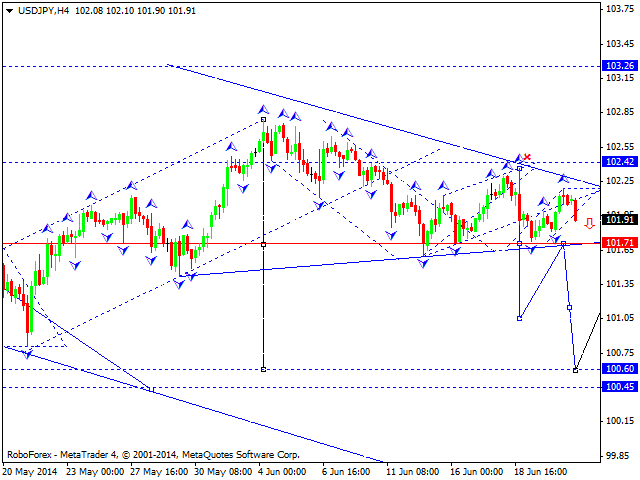Click the 11 Jun 08:00 date label
The image size is (640, 480).
click(x=413, y=472)
